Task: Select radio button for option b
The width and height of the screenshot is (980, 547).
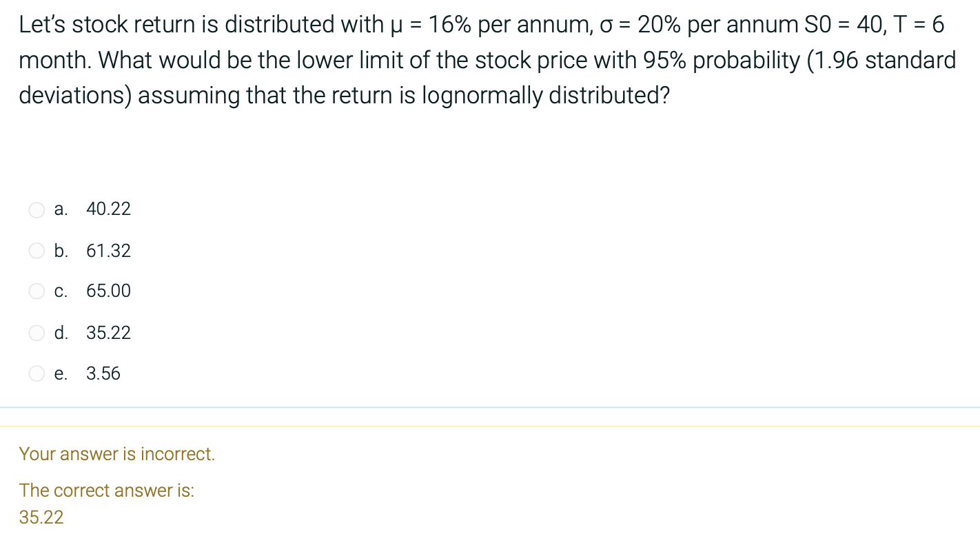Action: (x=37, y=251)
